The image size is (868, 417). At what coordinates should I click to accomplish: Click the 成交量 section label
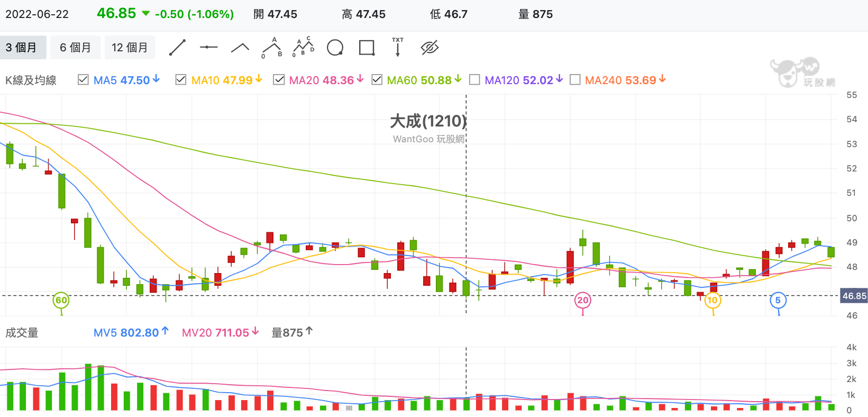22,333
